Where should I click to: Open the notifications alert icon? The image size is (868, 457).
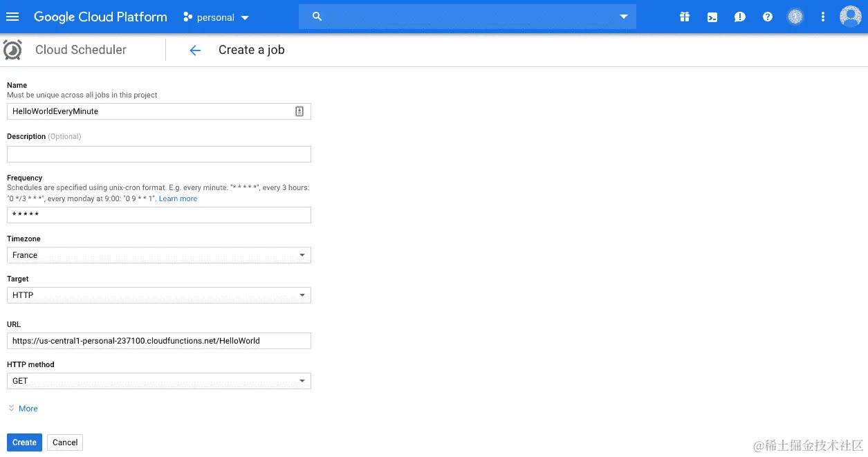(739, 17)
